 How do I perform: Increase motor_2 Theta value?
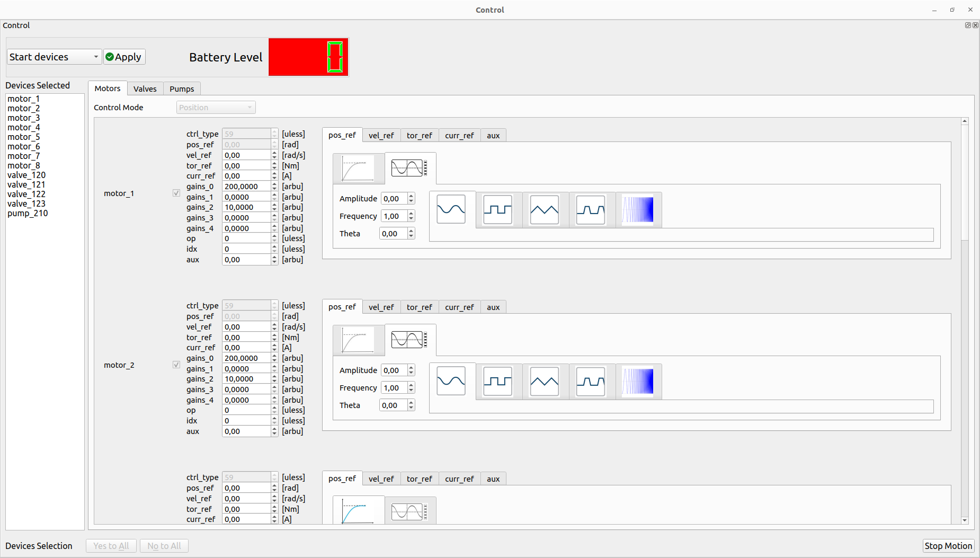(411, 402)
